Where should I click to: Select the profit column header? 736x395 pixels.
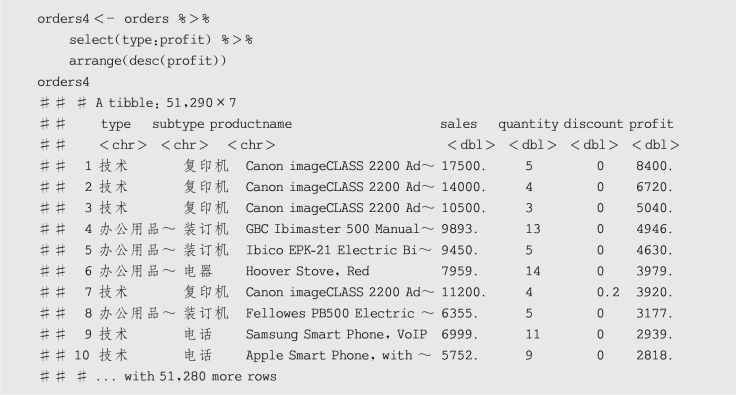click(x=651, y=124)
